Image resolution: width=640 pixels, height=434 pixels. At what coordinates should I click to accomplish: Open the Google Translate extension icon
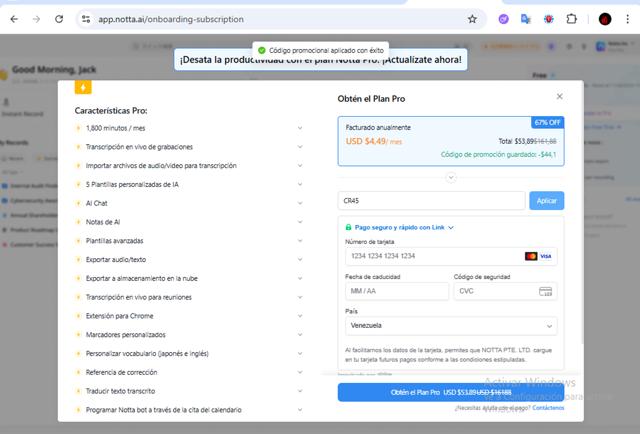point(526,19)
